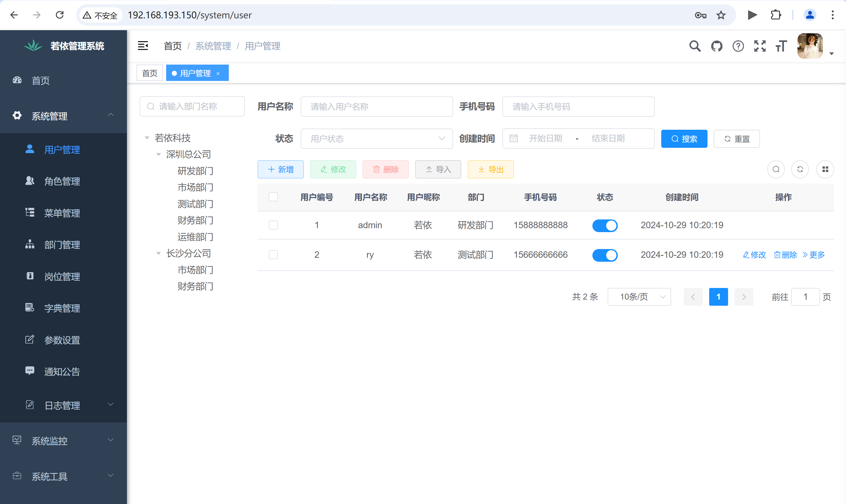Click the yellow 导出 button
Screen dimensions: 846x504
click(x=491, y=169)
